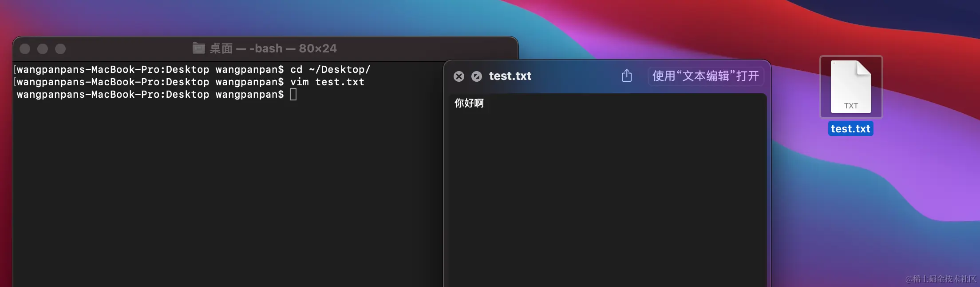980x287 pixels.
Task: Click the Terminal window's gray minimize button
Action: pyautogui.click(x=43, y=49)
